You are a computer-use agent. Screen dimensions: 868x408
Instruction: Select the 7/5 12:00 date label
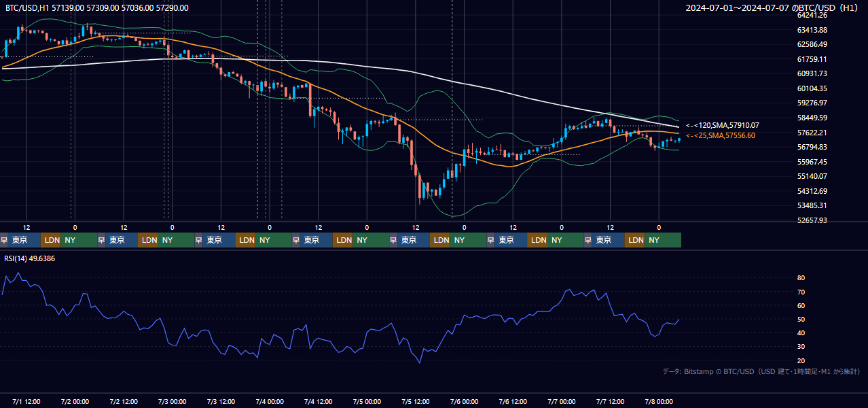click(x=416, y=401)
